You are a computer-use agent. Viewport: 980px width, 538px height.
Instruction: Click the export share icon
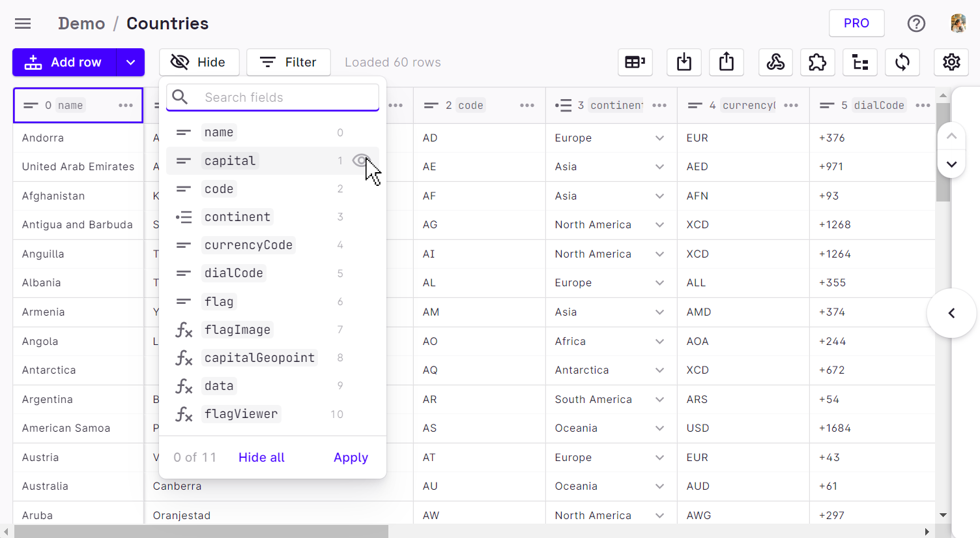coord(726,63)
